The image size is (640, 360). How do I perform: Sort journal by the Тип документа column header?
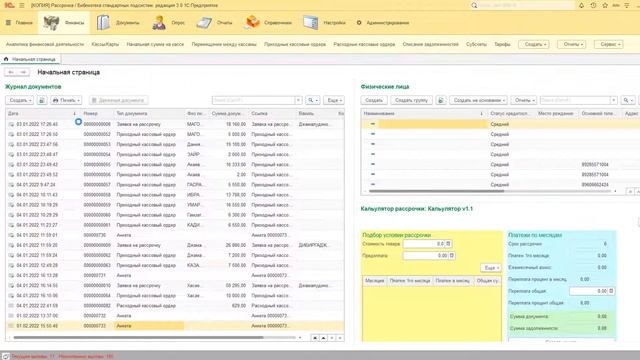(149, 113)
